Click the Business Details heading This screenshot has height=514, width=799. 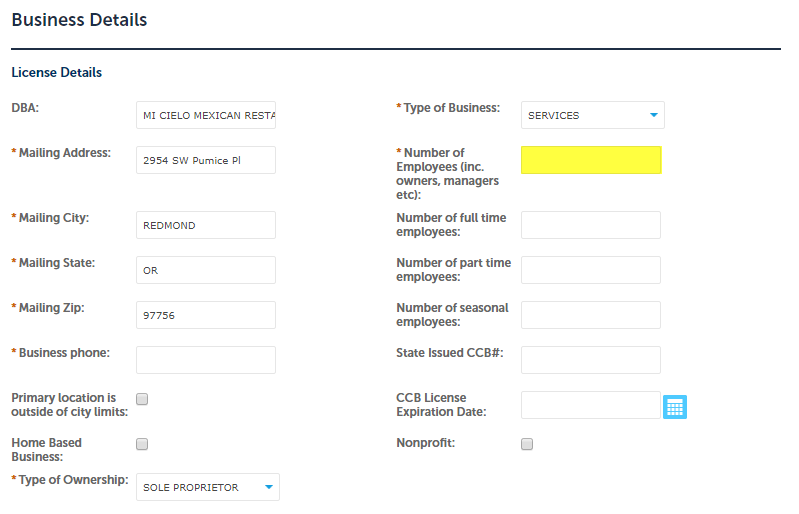[79, 20]
